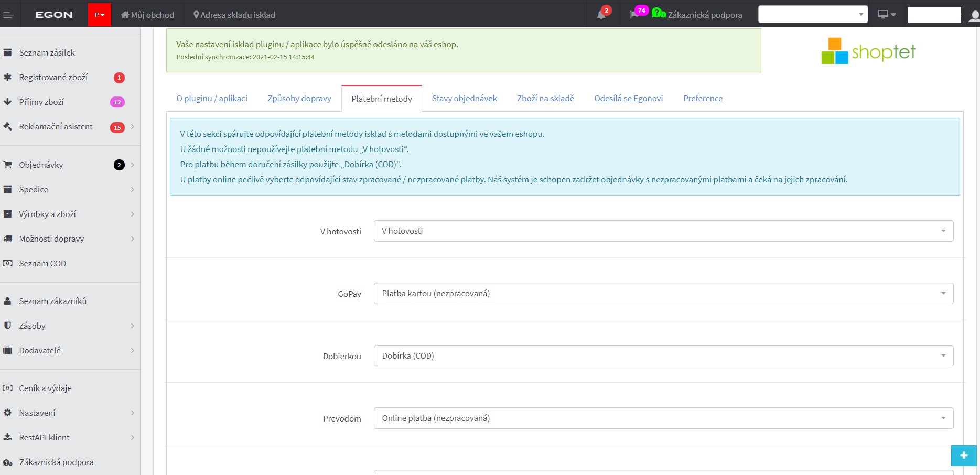
Task: Click the white field in the top bar
Action: [934, 15]
